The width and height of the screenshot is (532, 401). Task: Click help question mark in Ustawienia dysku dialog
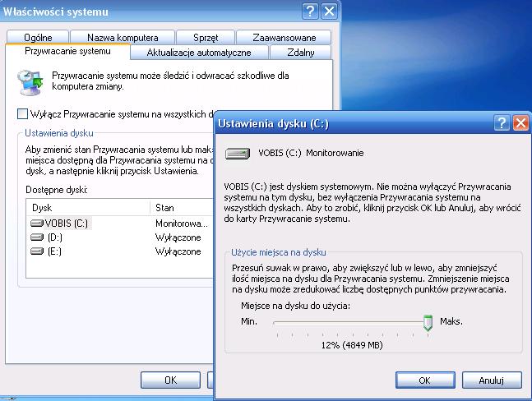[x=502, y=122]
